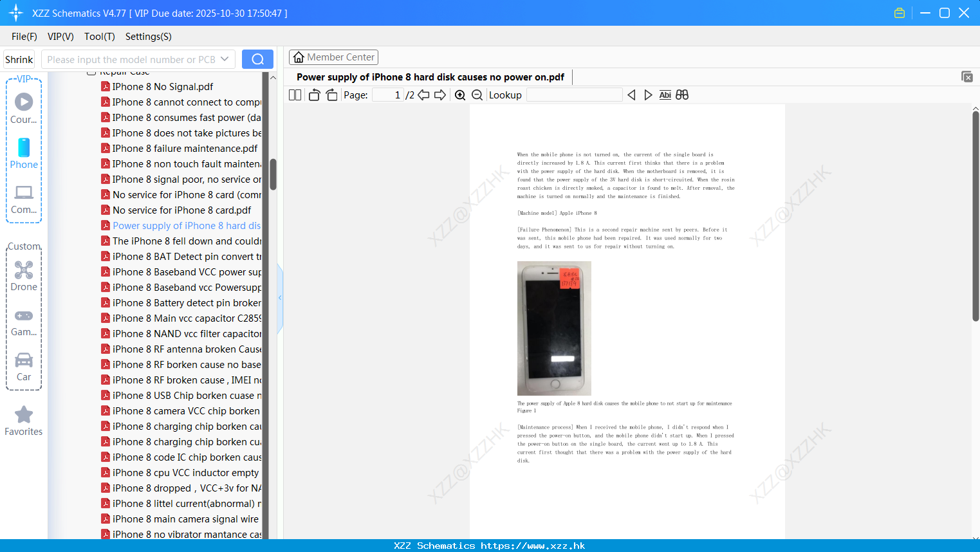This screenshot has height=552, width=980.
Task: Click the binoculars search icon
Action: click(x=682, y=95)
